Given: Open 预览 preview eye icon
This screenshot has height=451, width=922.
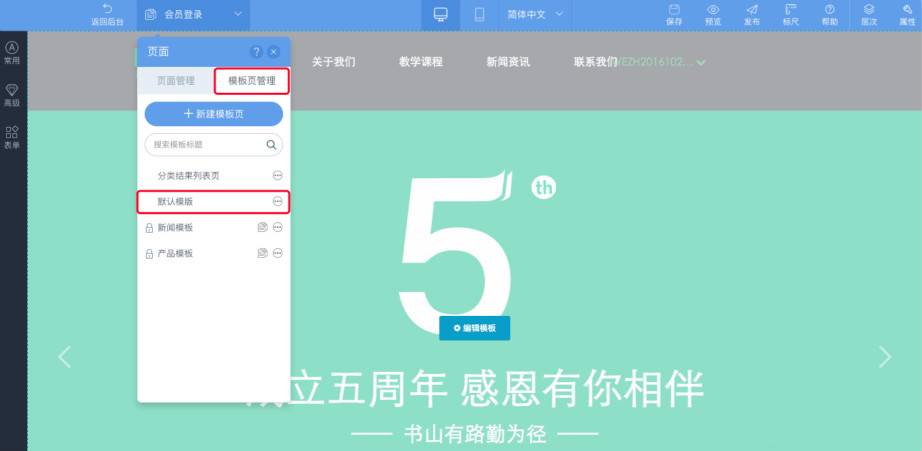Looking at the screenshot, I should [x=713, y=10].
